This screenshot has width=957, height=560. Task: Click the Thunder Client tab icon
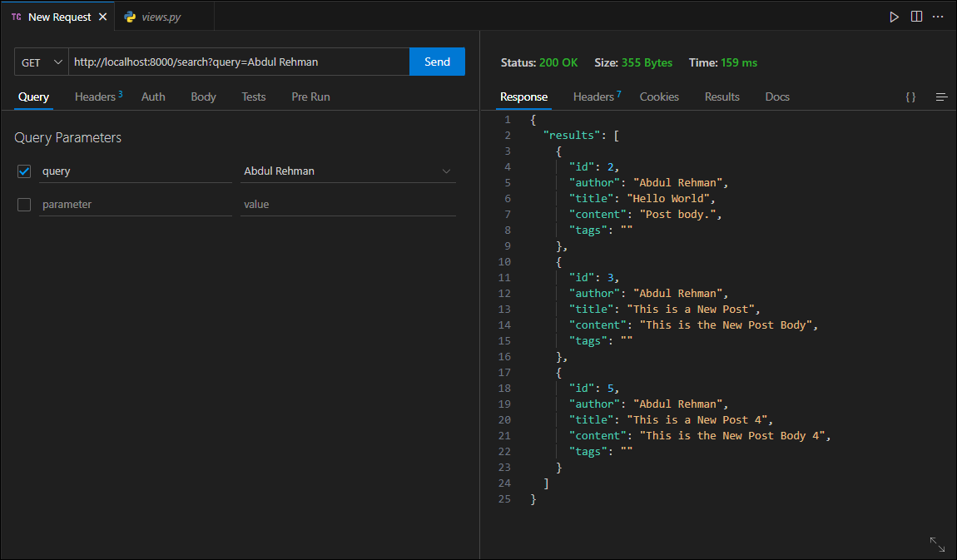click(17, 17)
